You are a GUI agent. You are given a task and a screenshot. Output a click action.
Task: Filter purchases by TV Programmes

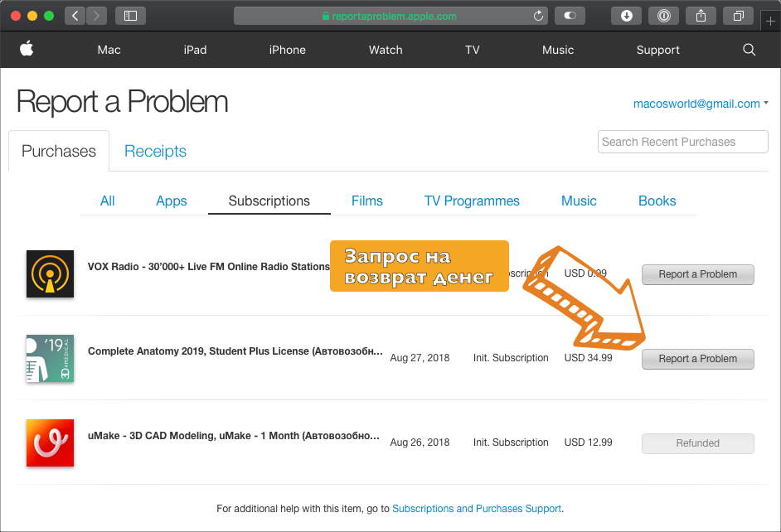point(472,201)
